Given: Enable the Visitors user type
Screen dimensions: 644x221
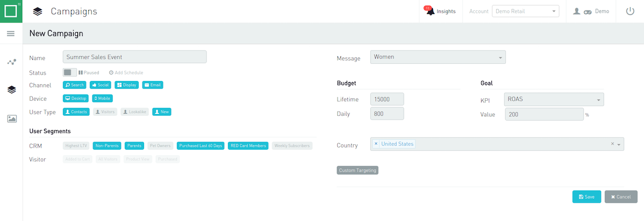Looking at the screenshot, I should pyautogui.click(x=105, y=112).
